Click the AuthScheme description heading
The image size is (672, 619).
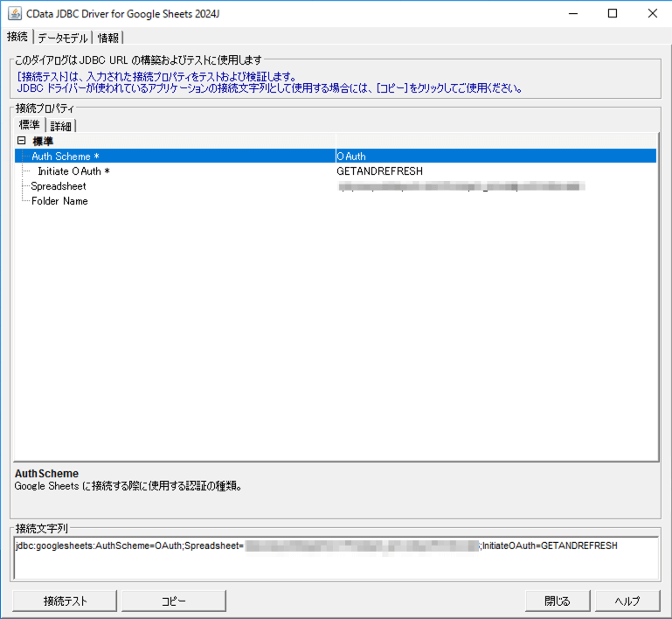pyautogui.click(x=46, y=473)
